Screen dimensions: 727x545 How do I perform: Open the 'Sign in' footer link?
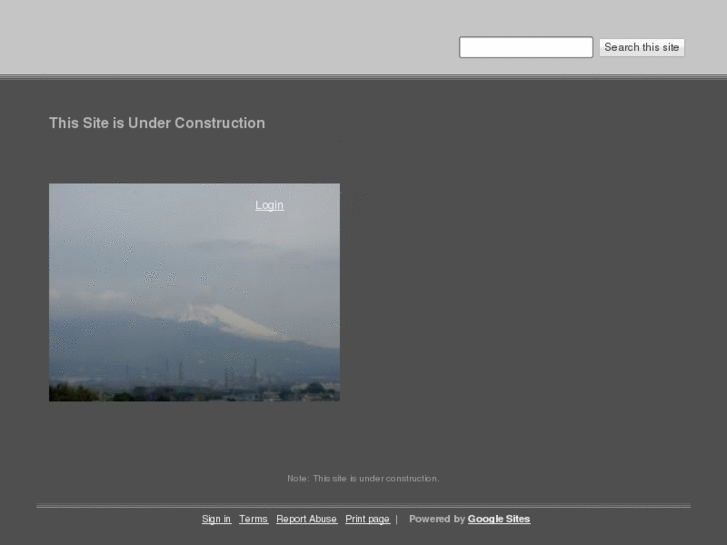pyautogui.click(x=217, y=519)
